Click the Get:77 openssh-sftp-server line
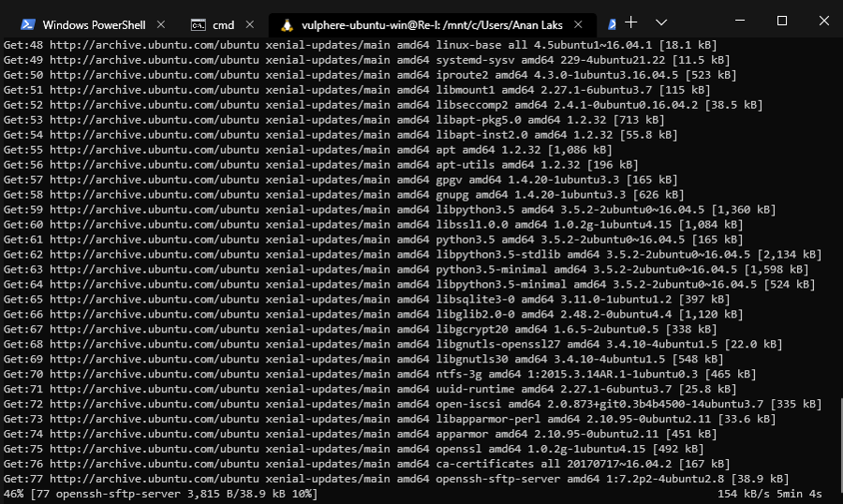The image size is (843, 504). click(x=396, y=479)
